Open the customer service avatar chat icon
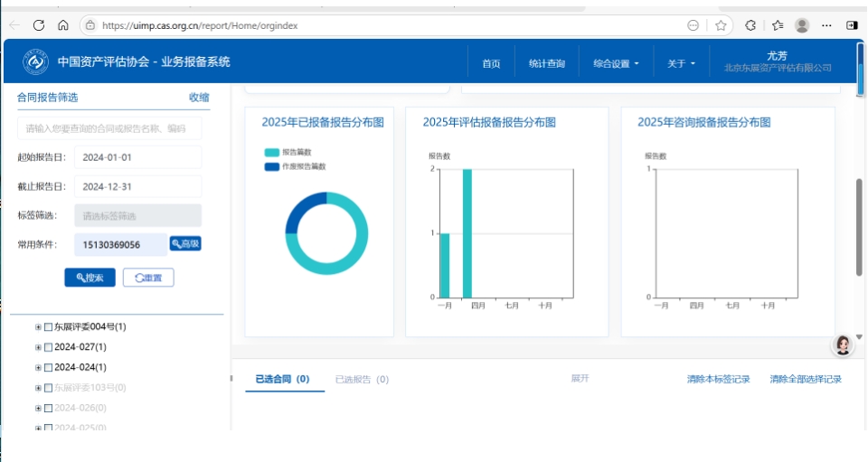Image resolution: width=868 pixels, height=462 pixels. pos(843,344)
